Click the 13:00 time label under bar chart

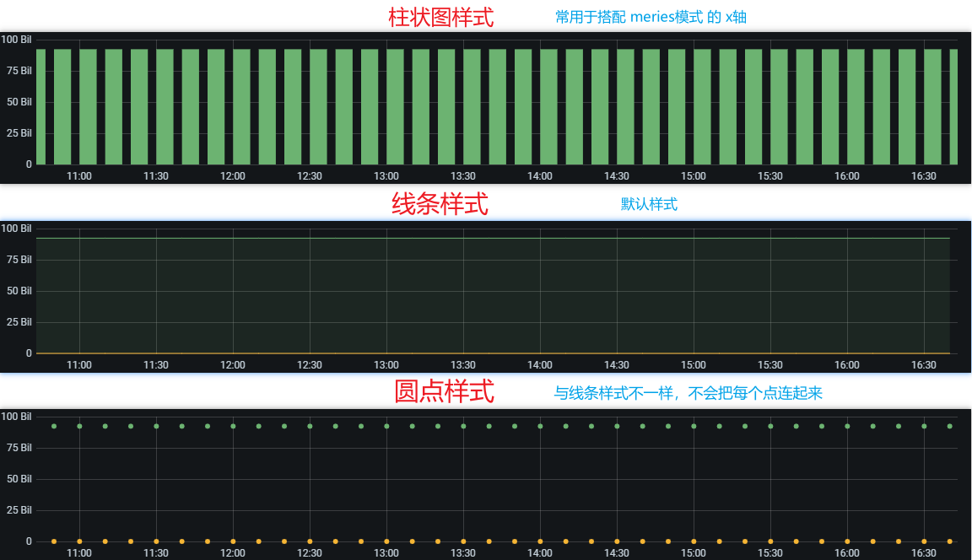coord(386,176)
